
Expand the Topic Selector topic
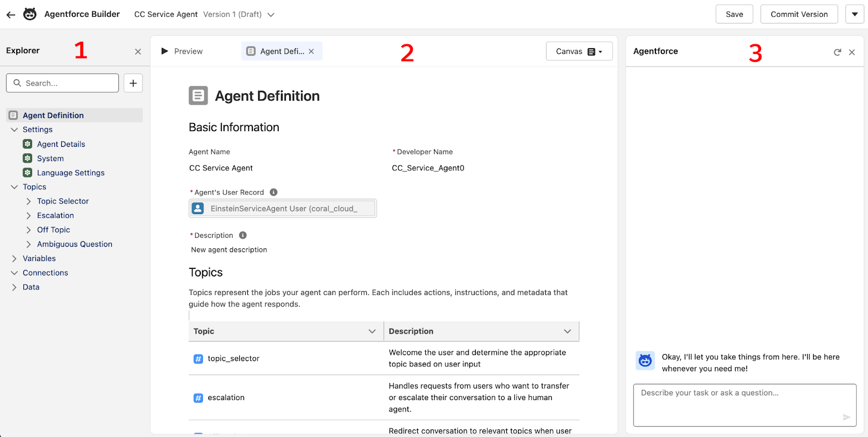tap(28, 201)
